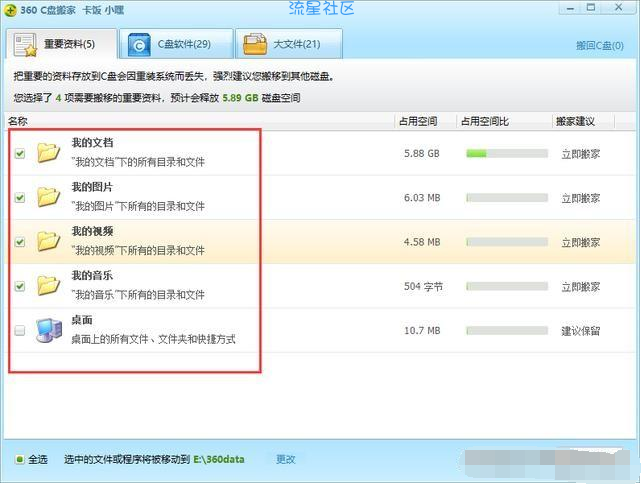Uncheck the 我的文档 checkbox
Image resolution: width=641 pixels, height=484 pixels.
point(20,153)
